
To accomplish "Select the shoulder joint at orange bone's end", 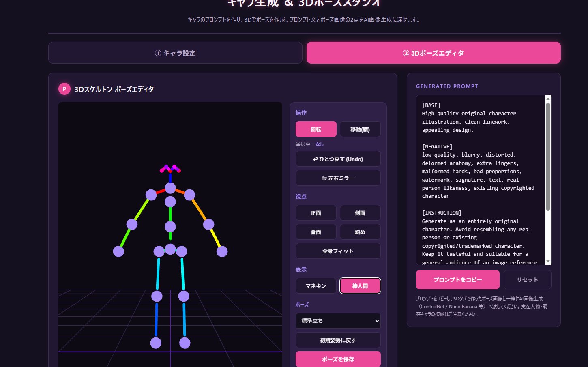I will [x=189, y=195].
